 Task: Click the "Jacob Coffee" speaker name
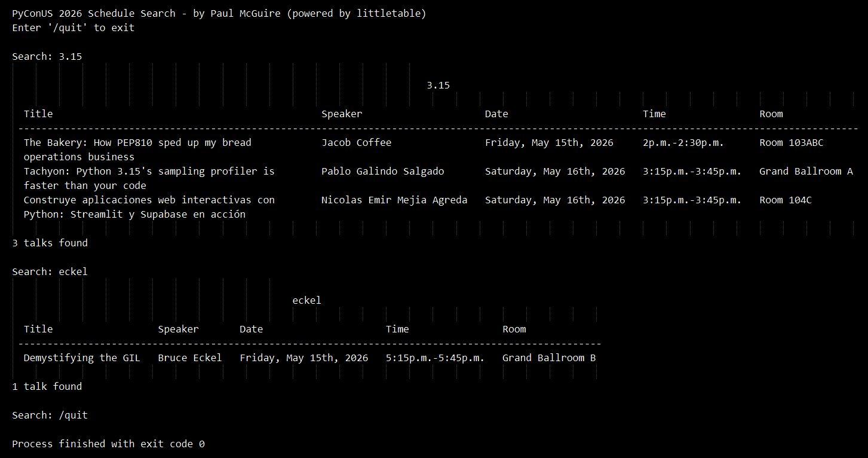(356, 142)
